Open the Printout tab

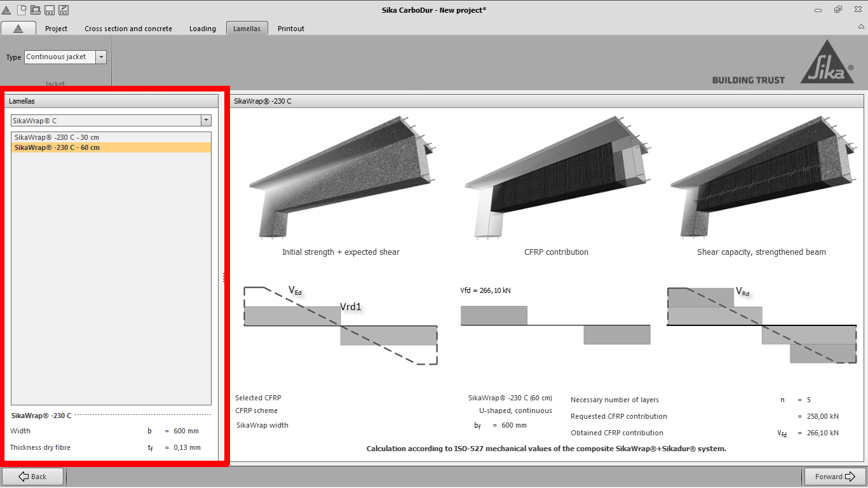tap(291, 29)
